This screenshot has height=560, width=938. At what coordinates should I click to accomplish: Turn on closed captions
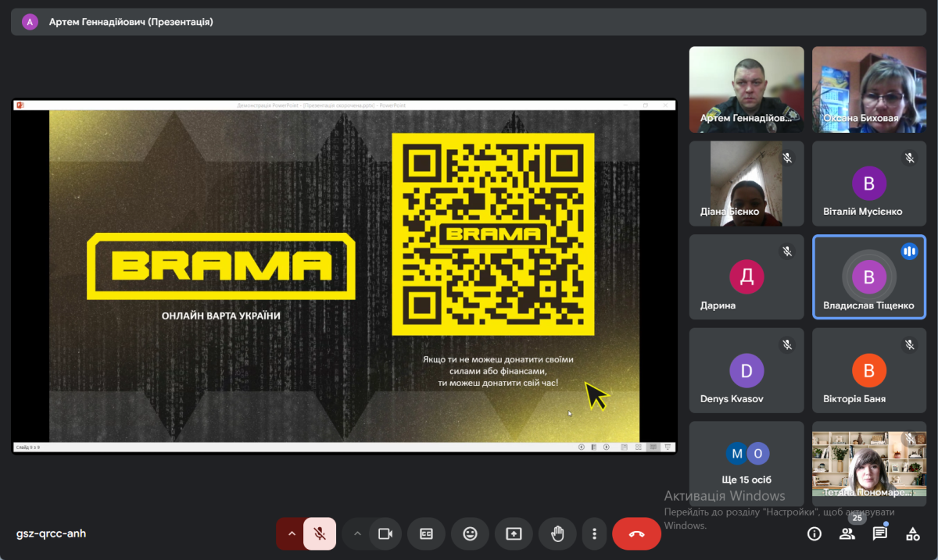[x=427, y=534]
